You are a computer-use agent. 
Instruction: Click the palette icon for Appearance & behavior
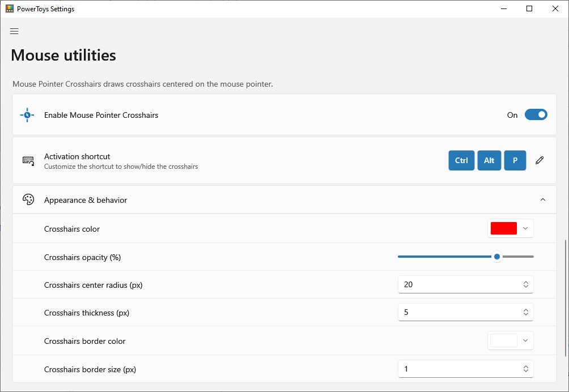click(x=28, y=199)
